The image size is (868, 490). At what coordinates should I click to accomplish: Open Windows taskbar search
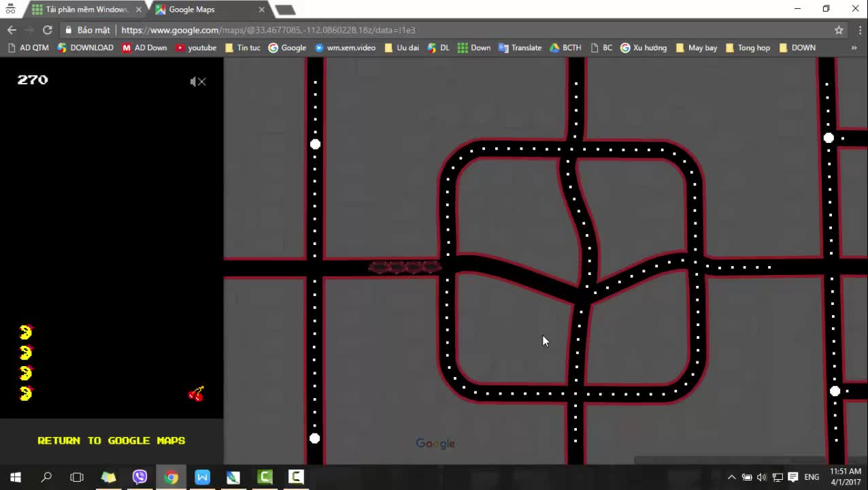(x=46, y=477)
